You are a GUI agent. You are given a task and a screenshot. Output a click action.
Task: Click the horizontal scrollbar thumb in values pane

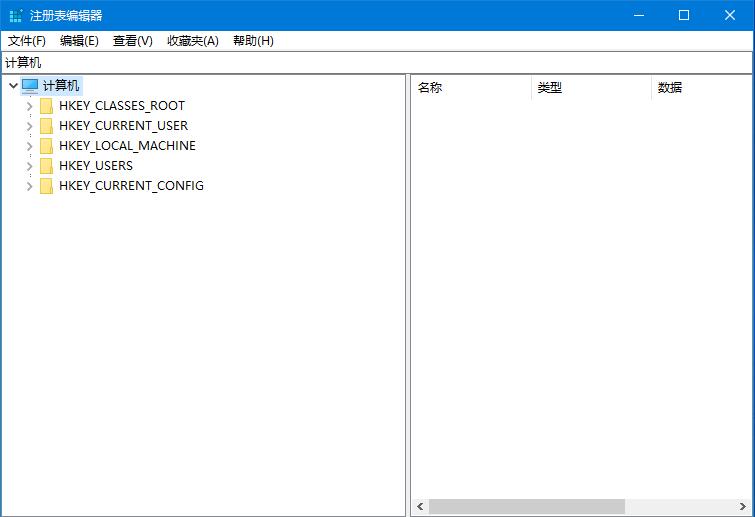[x=527, y=507]
